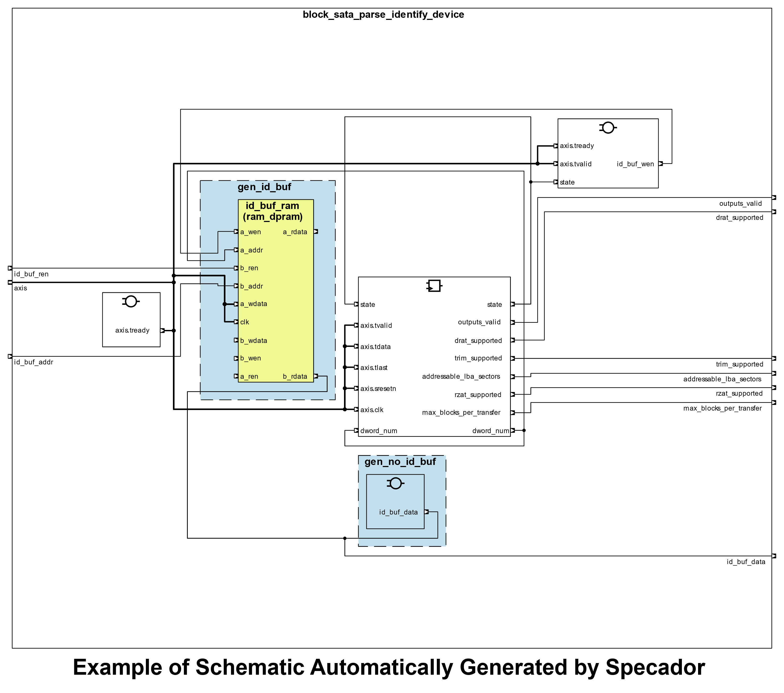Click the logic icon above the axis.tready output

(131, 302)
